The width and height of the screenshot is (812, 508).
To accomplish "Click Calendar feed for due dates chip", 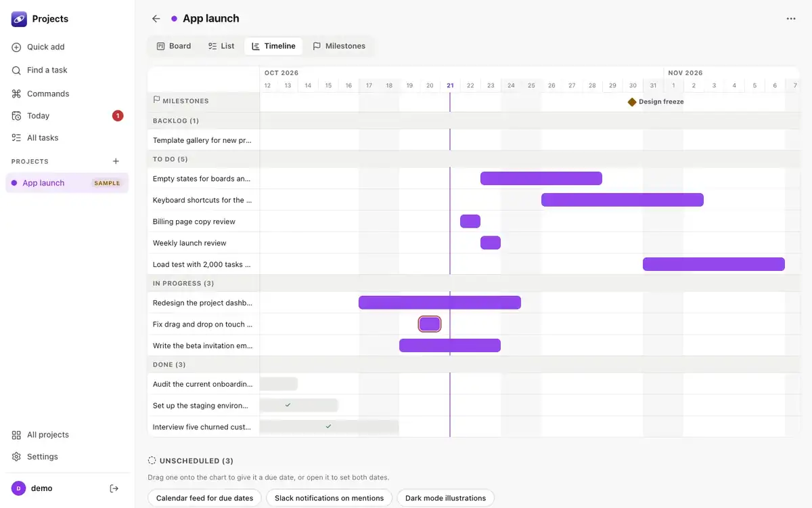I will point(204,498).
